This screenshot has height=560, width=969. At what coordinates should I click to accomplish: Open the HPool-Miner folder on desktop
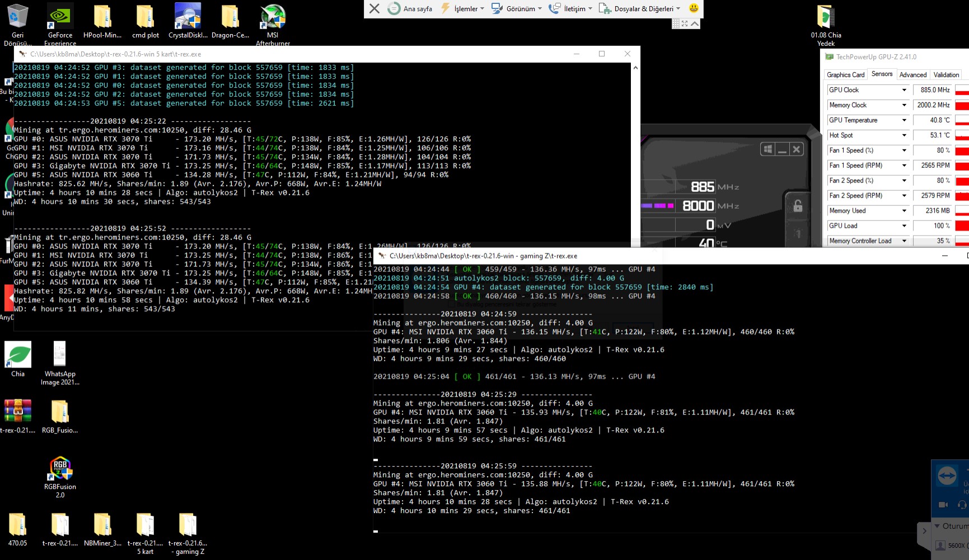[x=102, y=21]
